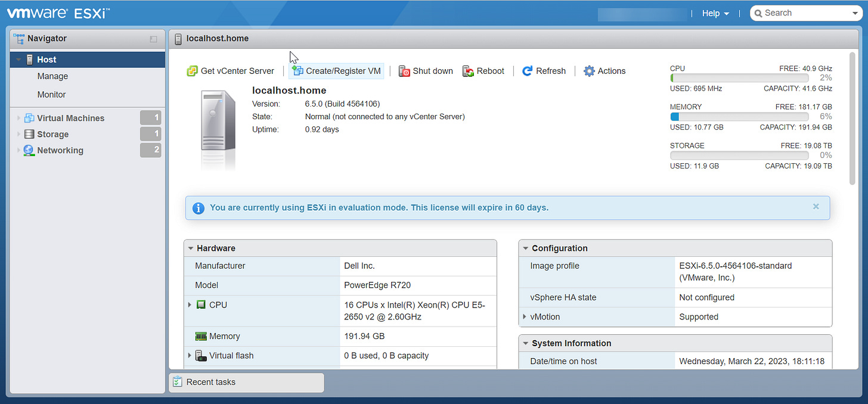Click the Virtual Machines icon
Viewport: 868px width, 404px height.
click(x=29, y=118)
